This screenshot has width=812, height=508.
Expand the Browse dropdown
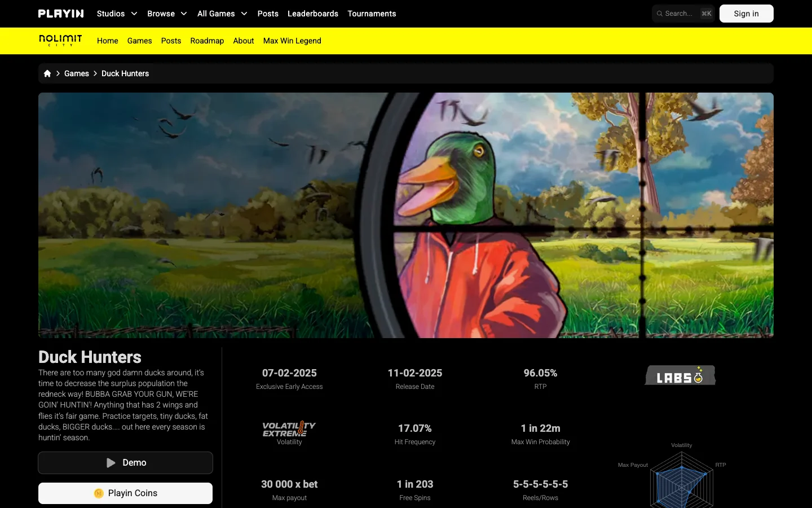coord(167,14)
